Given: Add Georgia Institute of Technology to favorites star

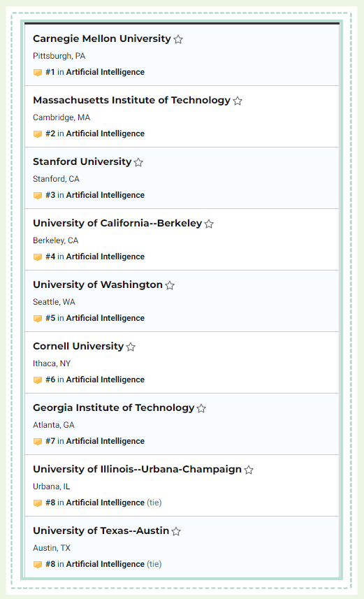Looking at the screenshot, I should coord(201,408).
